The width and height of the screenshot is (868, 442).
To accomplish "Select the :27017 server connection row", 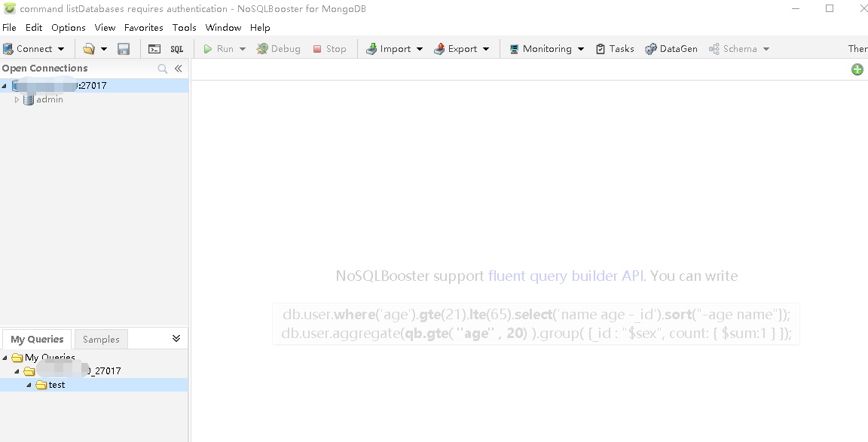I will (x=94, y=86).
